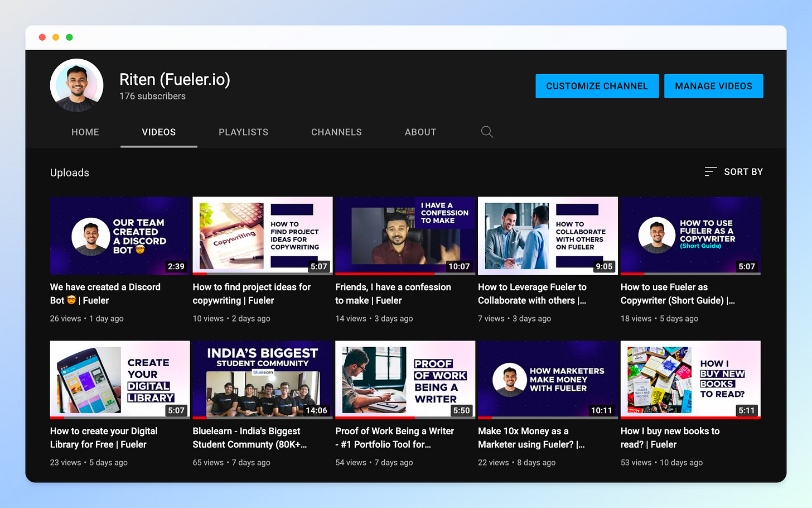Click the '176 subscribers' text
The height and width of the screenshot is (508, 812).
tap(152, 96)
